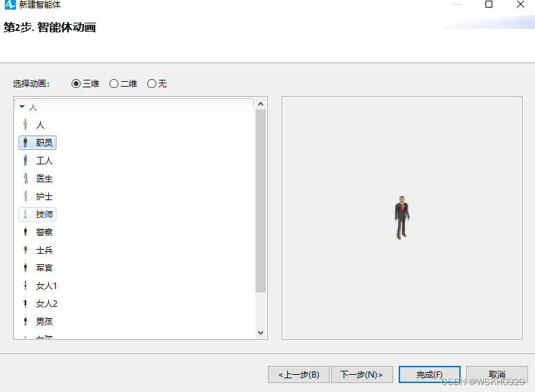Image resolution: width=535 pixels, height=392 pixels.
Task: Choose the 职员 text label
Action: click(44, 142)
